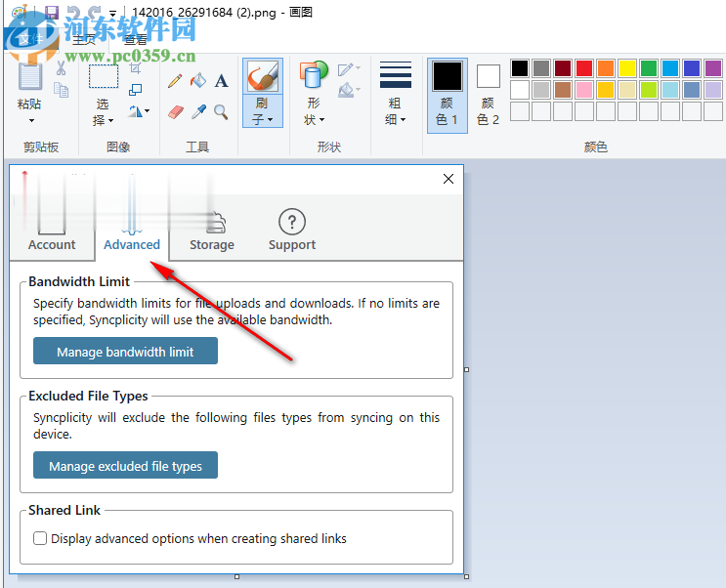This screenshot has width=726, height=588.
Task: Select the Pencil tool
Action: [175, 81]
